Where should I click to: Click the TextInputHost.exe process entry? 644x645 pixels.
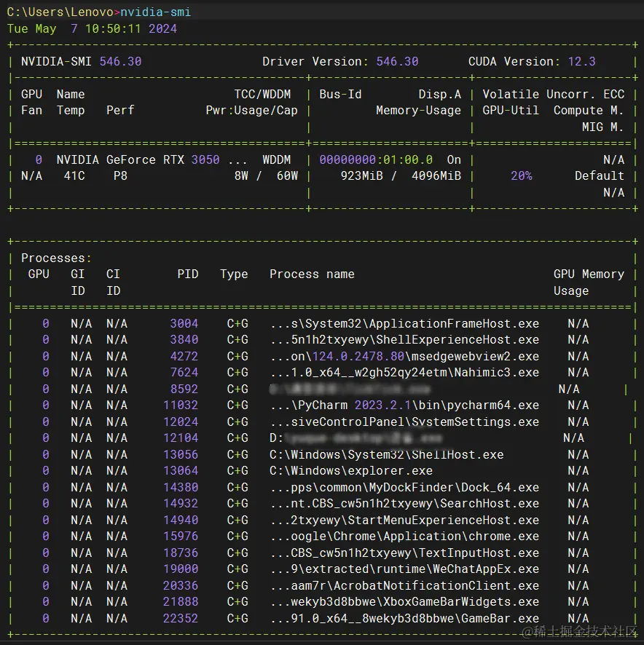405,553
